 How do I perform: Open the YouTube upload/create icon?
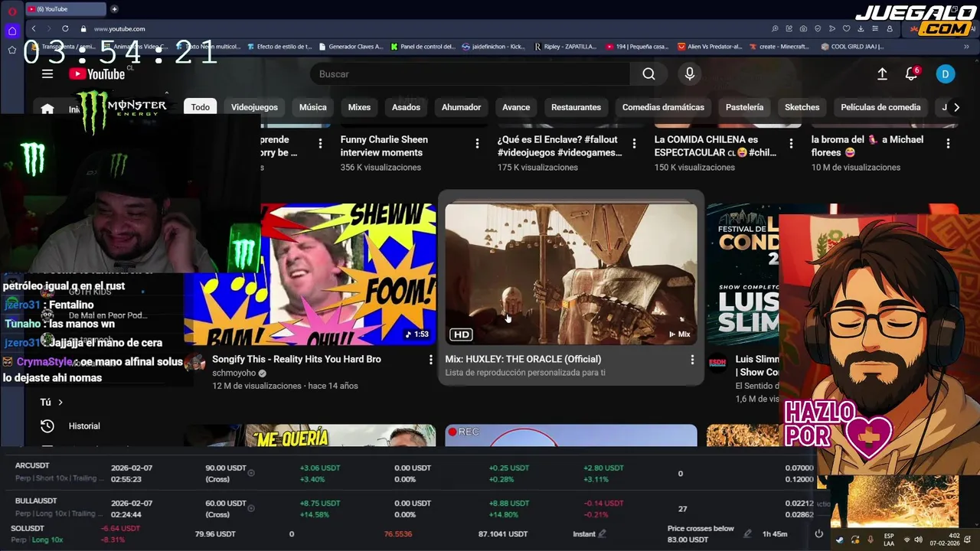pyautogui.click(x=882, y=74)
